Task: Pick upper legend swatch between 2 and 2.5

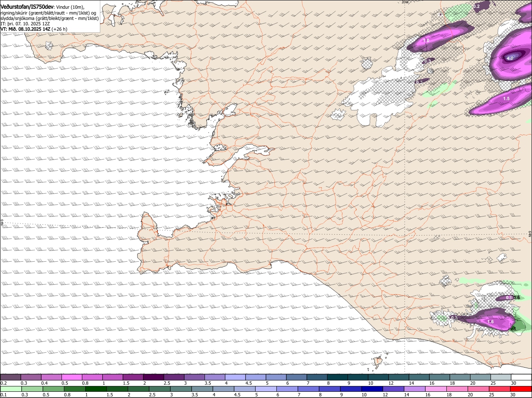Action: point(153,377)
